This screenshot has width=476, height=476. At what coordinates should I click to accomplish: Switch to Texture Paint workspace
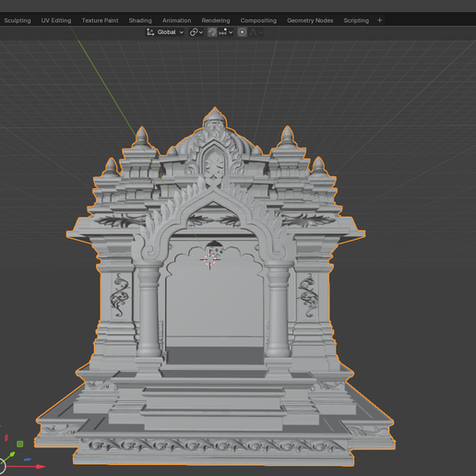(100, 20)
